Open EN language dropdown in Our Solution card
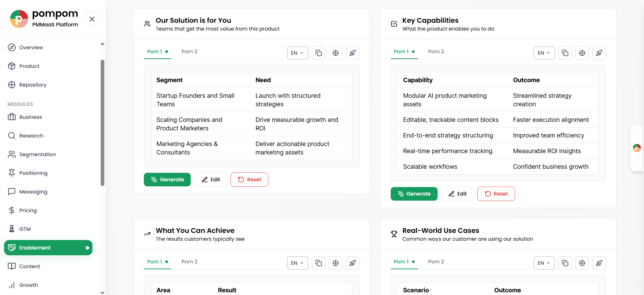This screenshot has width=644, height=295. (x=298, y=53)
